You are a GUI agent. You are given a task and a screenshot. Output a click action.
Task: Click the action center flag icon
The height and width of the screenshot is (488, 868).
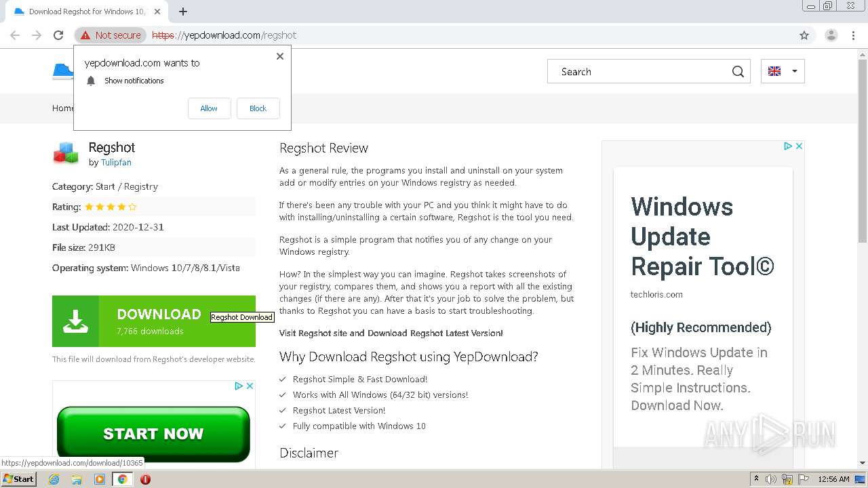click(x=804, y=479)
